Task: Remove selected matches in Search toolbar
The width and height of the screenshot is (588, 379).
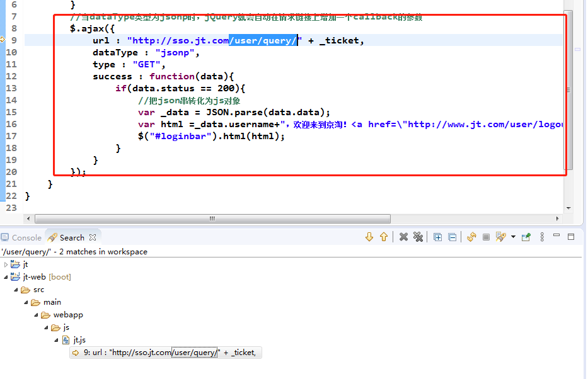Action: (x=403, y=237)
